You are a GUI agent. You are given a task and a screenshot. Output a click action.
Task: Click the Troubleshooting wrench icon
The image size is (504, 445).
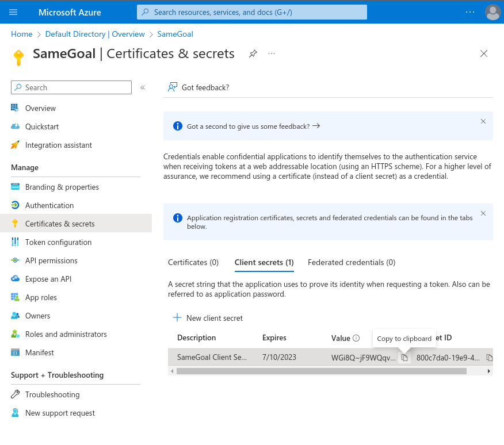(15, 394)
